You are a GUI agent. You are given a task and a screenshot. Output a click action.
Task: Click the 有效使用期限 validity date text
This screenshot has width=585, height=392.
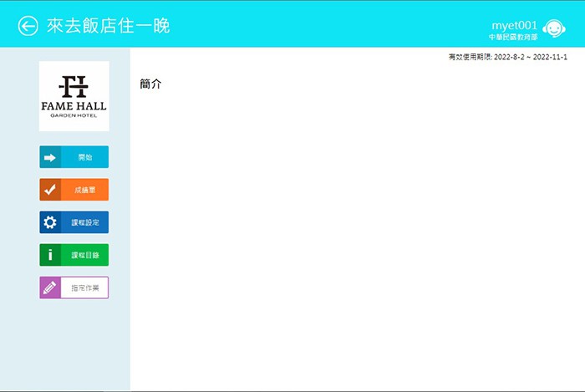[470, 57]
